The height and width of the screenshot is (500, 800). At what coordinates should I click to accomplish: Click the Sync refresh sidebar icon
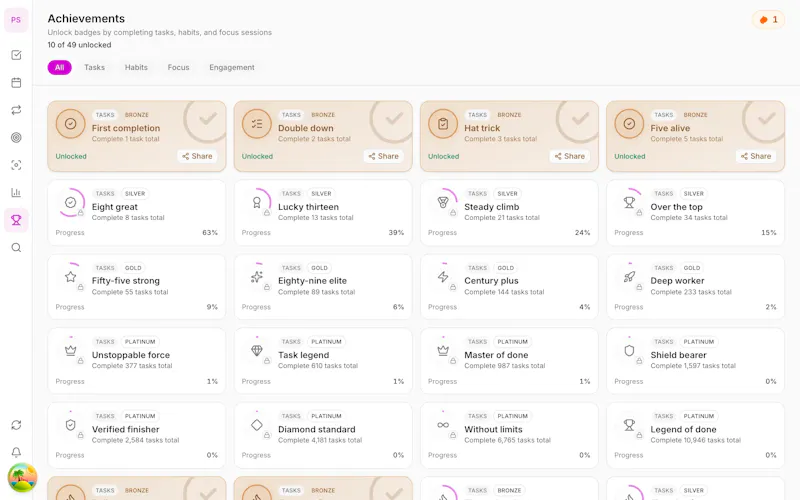pyautogui.click(x=16, y=425)
